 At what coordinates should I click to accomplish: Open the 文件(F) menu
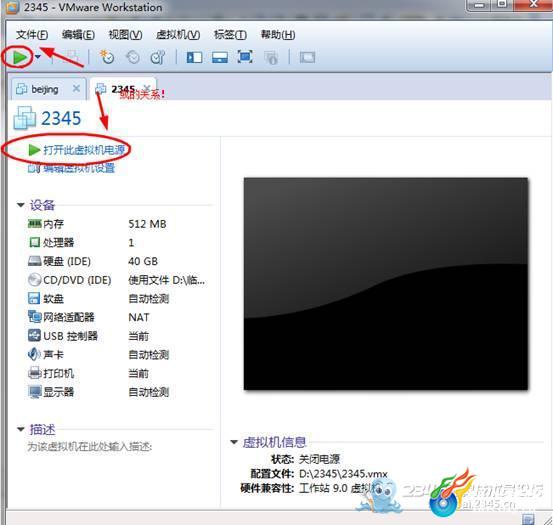point(32,35)
